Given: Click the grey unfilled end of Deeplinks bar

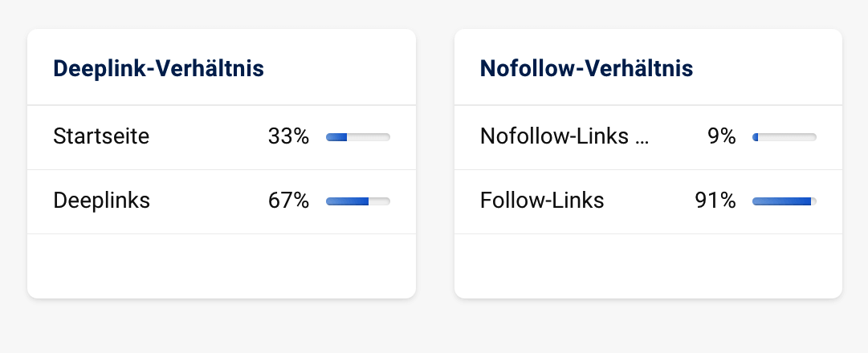Looking at the screenshot, I should pyautogui.click(x=380, y=201).
